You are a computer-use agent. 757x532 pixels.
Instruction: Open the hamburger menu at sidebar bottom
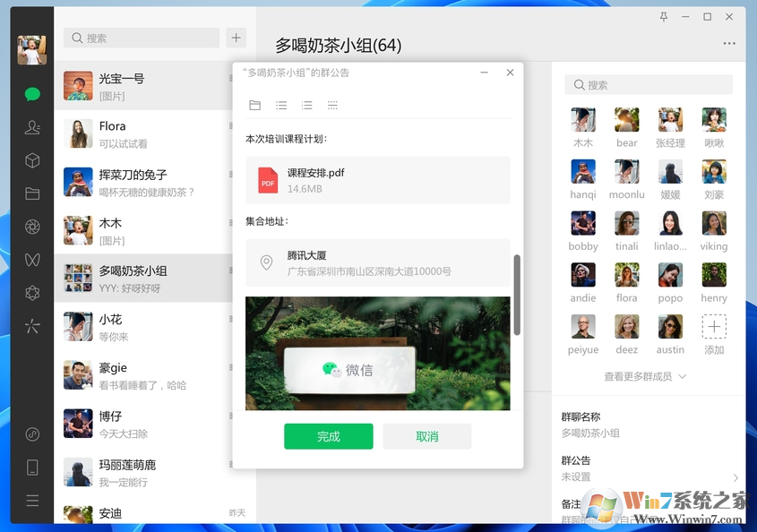[x=32, y=500]
